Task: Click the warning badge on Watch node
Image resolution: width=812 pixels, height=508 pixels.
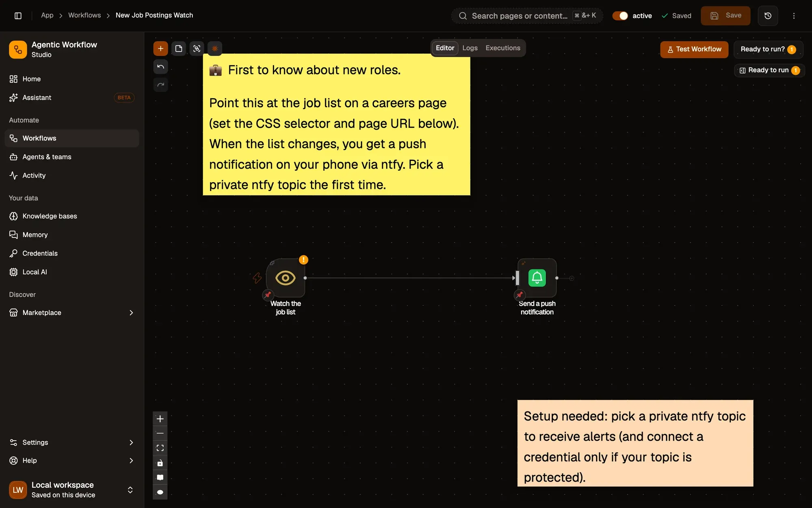Action: point(303,260)
